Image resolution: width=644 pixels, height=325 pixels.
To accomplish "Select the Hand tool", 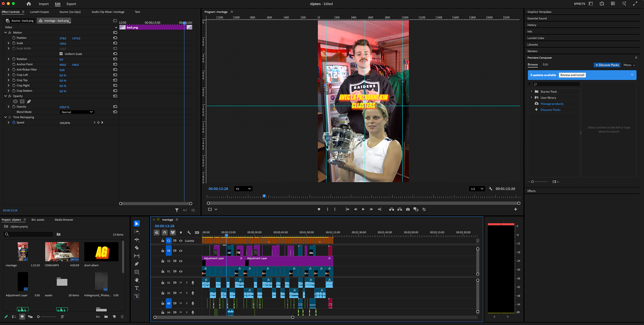I will click(137, 280).
